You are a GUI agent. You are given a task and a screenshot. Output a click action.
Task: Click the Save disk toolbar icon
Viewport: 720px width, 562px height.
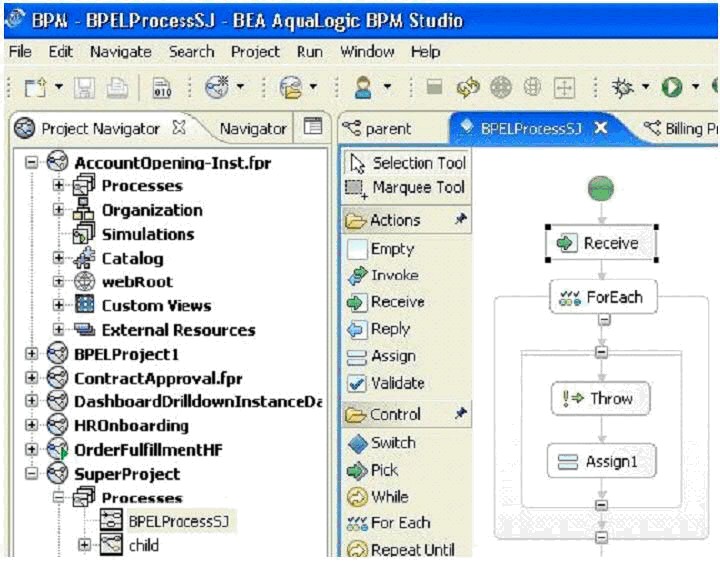(x=84, y=87)
